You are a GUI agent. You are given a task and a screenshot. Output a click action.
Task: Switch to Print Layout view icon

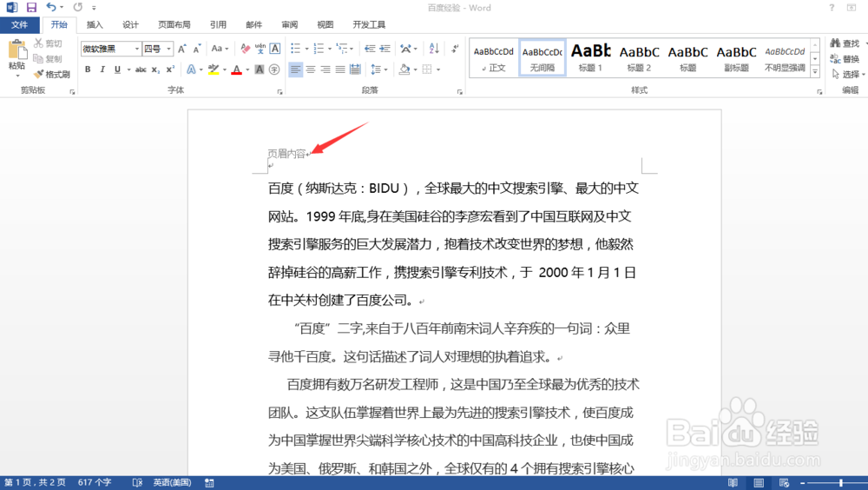[x=759, y=483]
